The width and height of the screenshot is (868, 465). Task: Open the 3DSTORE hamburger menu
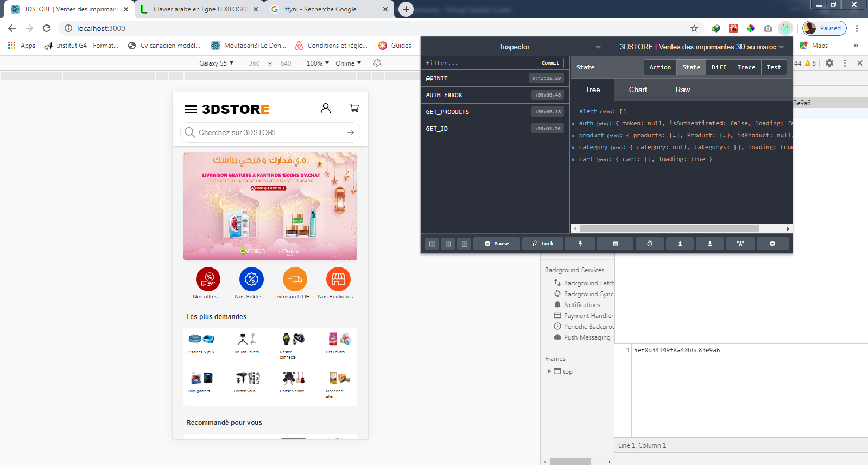[x=191, y=110]
